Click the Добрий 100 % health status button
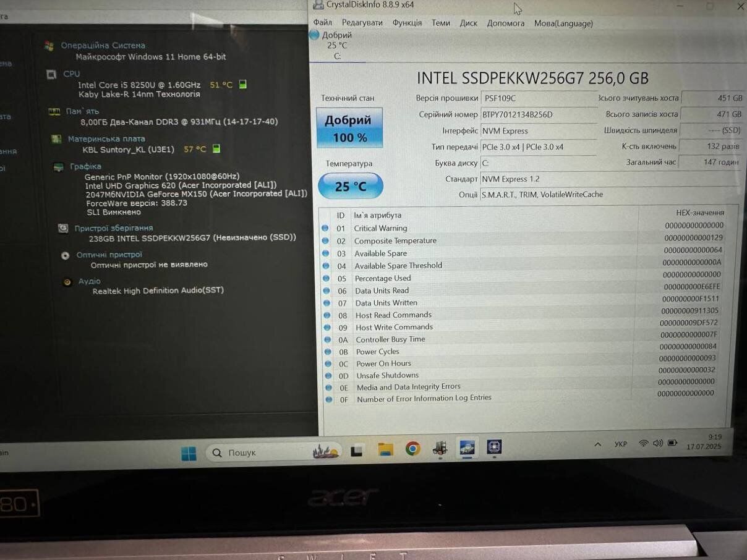The height and width of the screenshot is (560, 747). [349, 128]
